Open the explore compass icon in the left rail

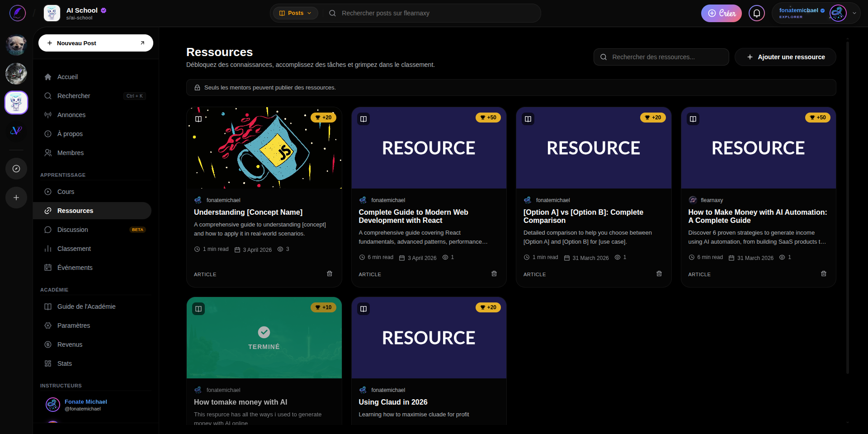click(x=16, y=169)
